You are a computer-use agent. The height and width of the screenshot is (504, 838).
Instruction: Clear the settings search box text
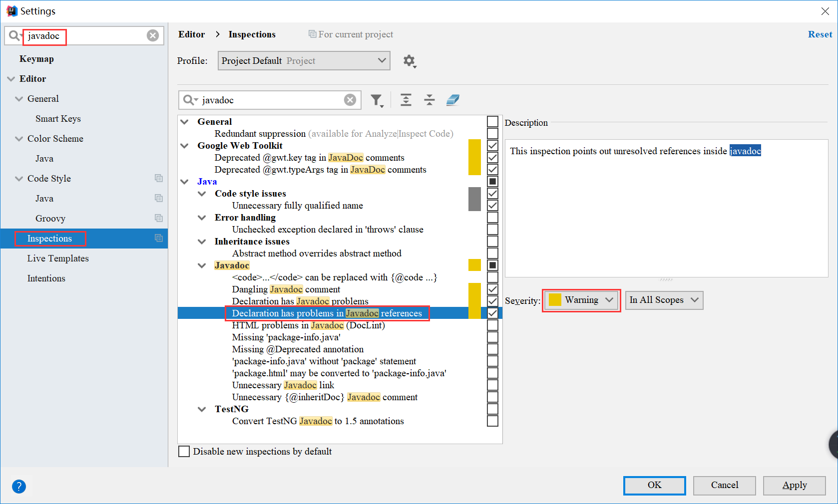(x=152, y=35)
